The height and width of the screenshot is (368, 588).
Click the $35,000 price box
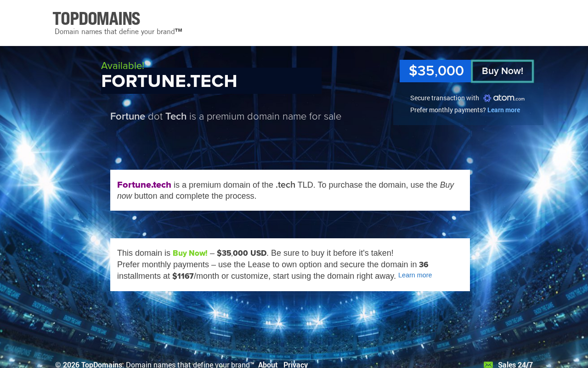(x=436, y=71)
